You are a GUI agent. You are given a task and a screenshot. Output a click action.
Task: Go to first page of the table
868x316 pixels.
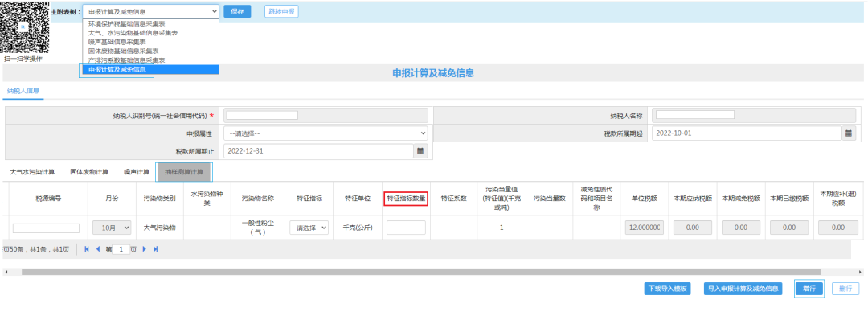(87, 249)
